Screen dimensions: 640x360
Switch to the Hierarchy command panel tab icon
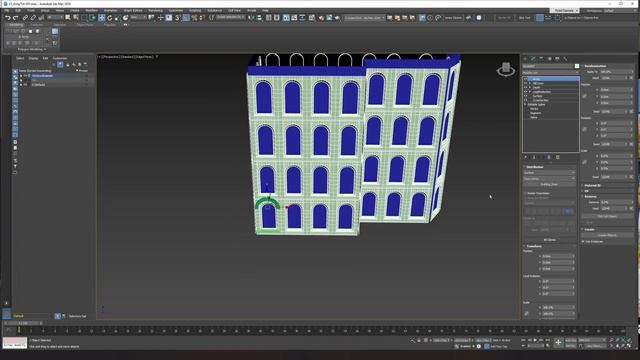(541, 59)
